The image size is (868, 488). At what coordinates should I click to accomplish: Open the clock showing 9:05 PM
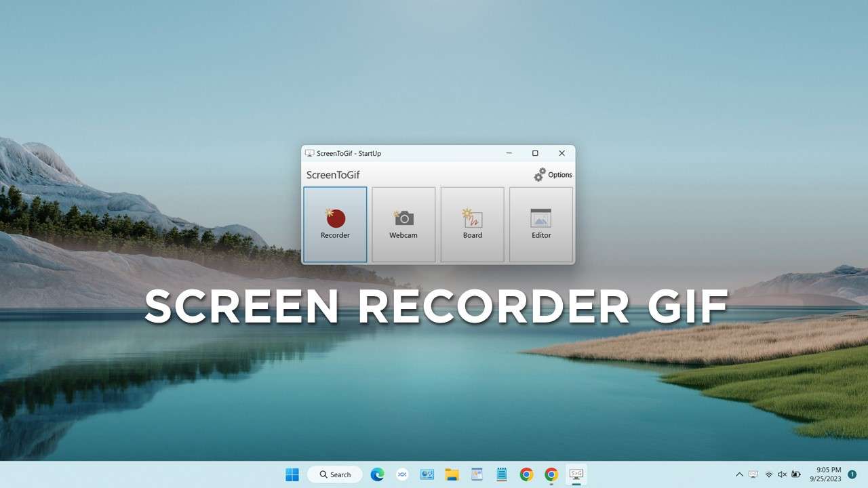click(825, 474)
